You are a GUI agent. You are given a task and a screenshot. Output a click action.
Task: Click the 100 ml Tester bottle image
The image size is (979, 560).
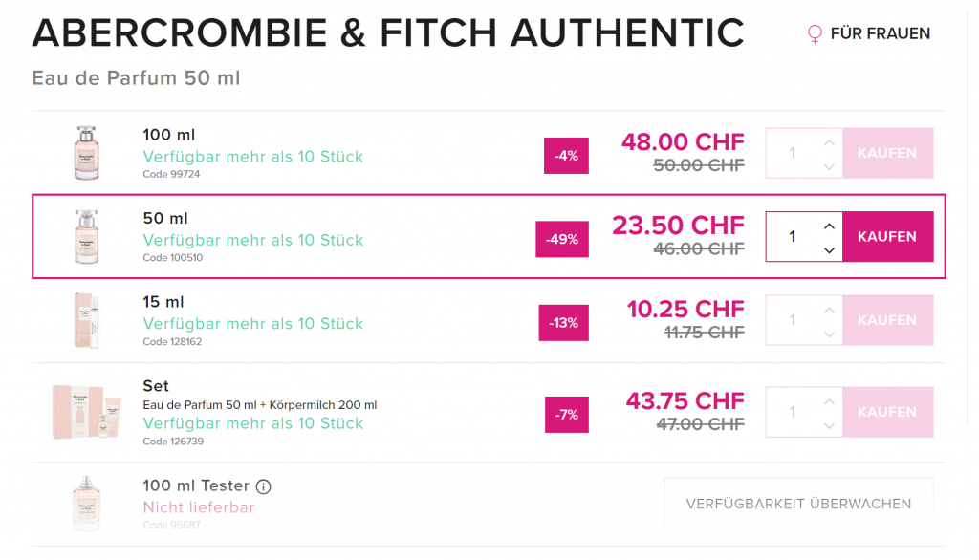tap(86, 504)
